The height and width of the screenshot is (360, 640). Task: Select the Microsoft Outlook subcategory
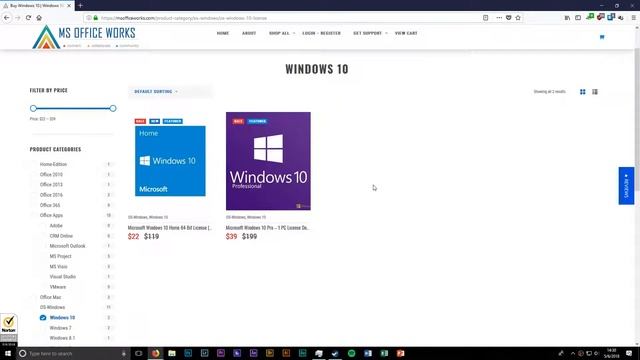67,246
